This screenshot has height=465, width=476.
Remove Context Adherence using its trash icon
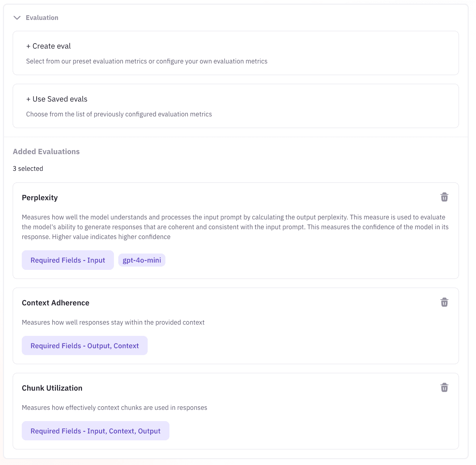[444, 302]
